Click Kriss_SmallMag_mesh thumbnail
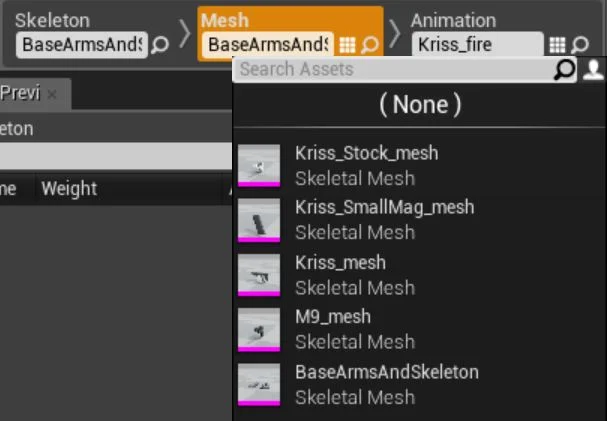The width and height of the screenshot is (607, 421). click(259, 220)
